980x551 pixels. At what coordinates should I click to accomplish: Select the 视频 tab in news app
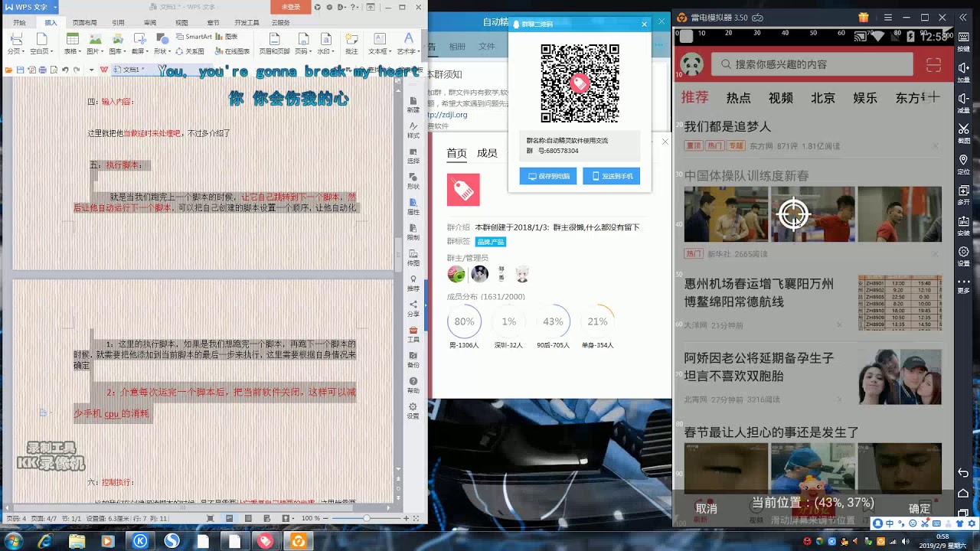(x=780, y=98)
